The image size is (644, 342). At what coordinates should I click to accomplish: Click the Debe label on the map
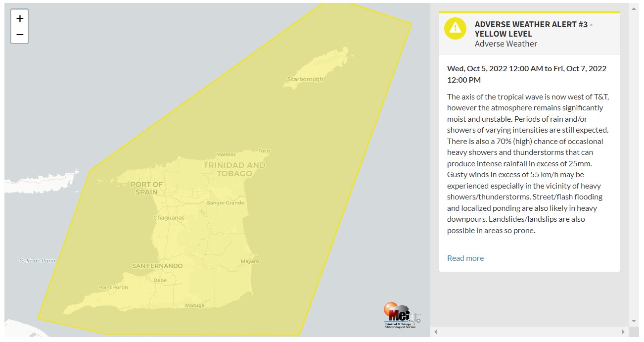160,280
